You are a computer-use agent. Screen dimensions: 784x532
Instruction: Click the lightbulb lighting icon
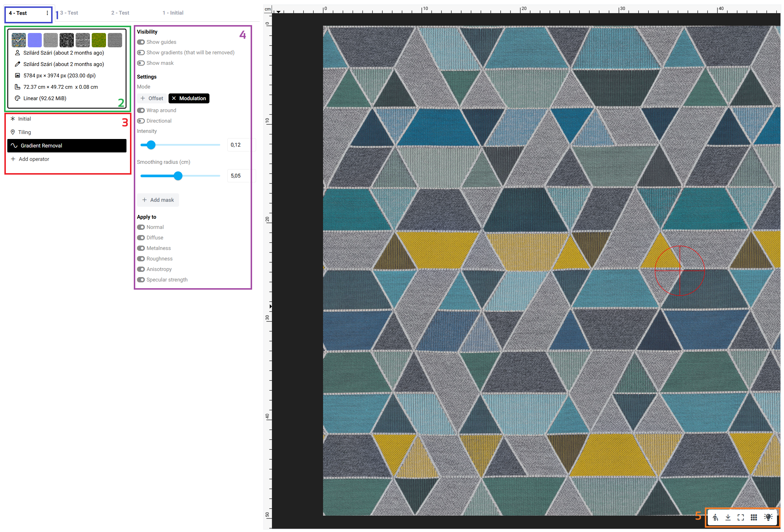[x=768, y=517]
